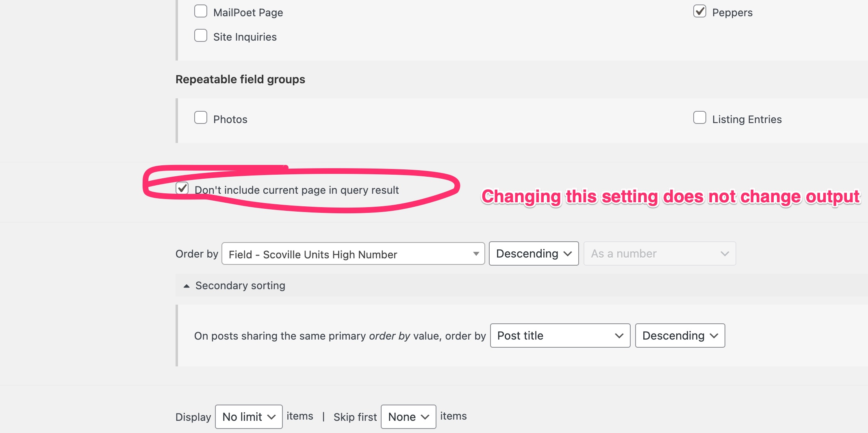
Task: Open the As a number dropdown
Action: [660, 253]
